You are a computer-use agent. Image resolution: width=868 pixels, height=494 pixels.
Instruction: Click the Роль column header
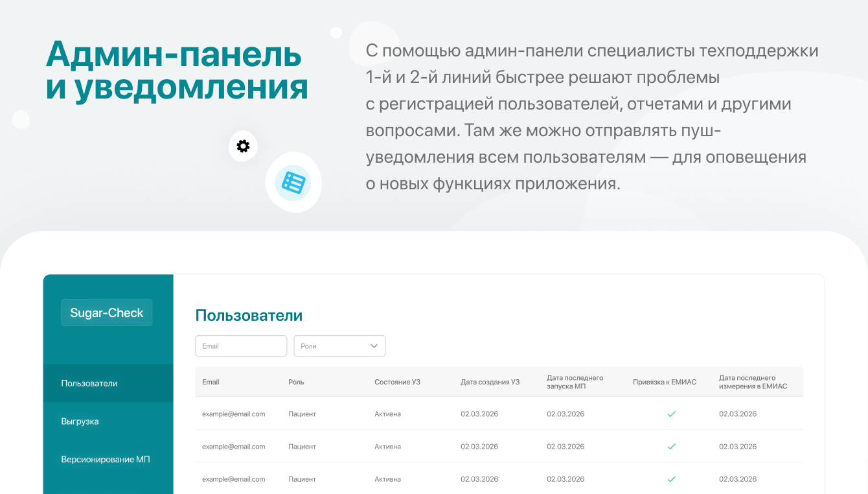point(296,382)
